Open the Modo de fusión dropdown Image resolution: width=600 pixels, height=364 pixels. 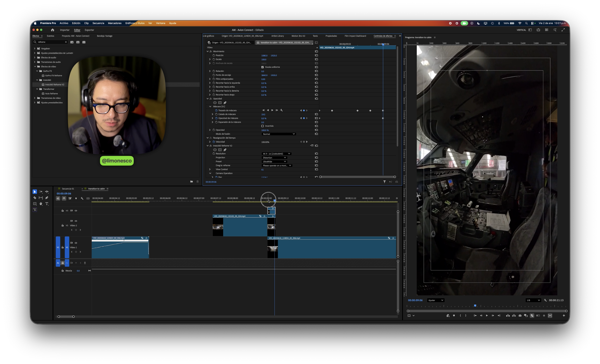click(278, 134)
